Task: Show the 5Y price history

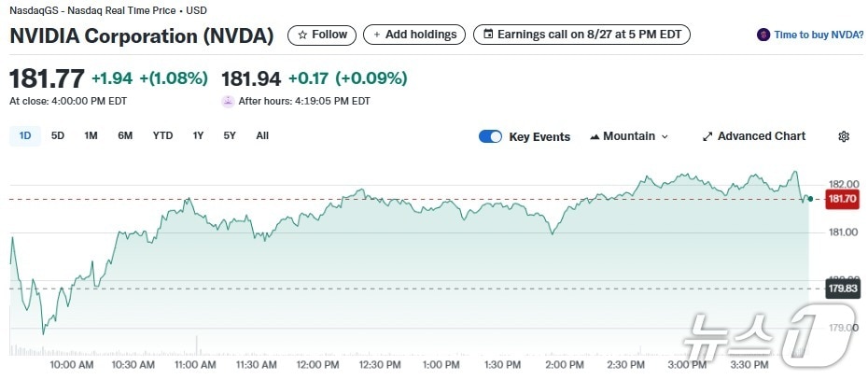Action: point(230,135)
